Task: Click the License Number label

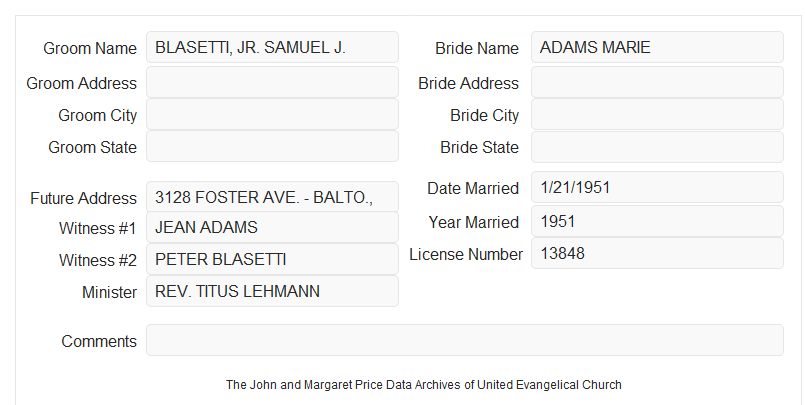Action: (466, 255)
